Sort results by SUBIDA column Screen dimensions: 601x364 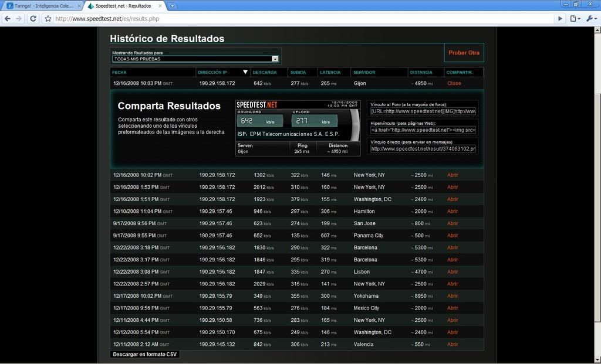point(298,72)
